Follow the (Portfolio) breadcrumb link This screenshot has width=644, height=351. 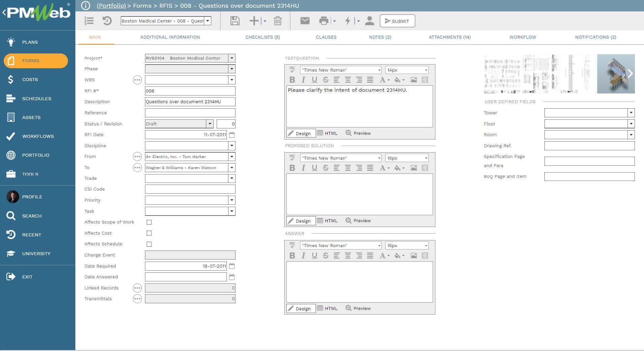(111, 6)
